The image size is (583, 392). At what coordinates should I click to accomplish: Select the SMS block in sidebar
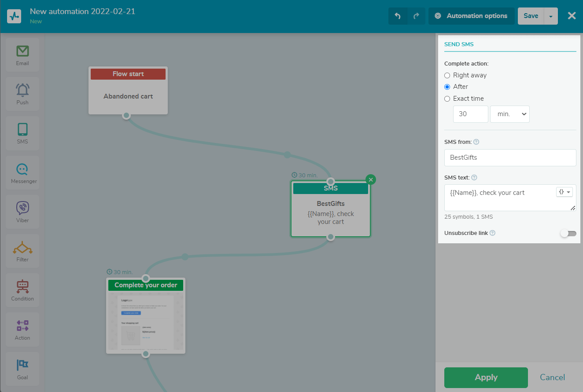coord(22,133)
